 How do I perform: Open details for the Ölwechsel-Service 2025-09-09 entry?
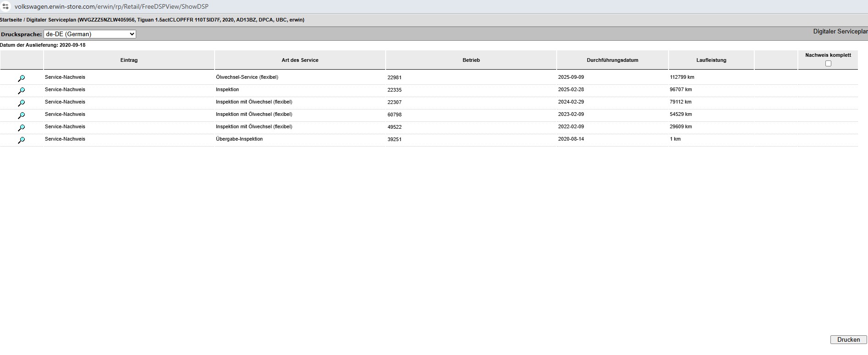(x=21, y=78)
